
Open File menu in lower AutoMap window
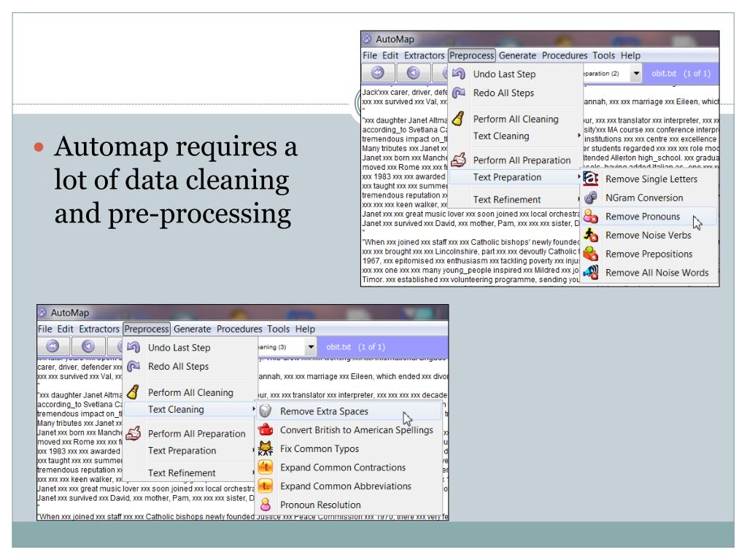click(44, 329)
